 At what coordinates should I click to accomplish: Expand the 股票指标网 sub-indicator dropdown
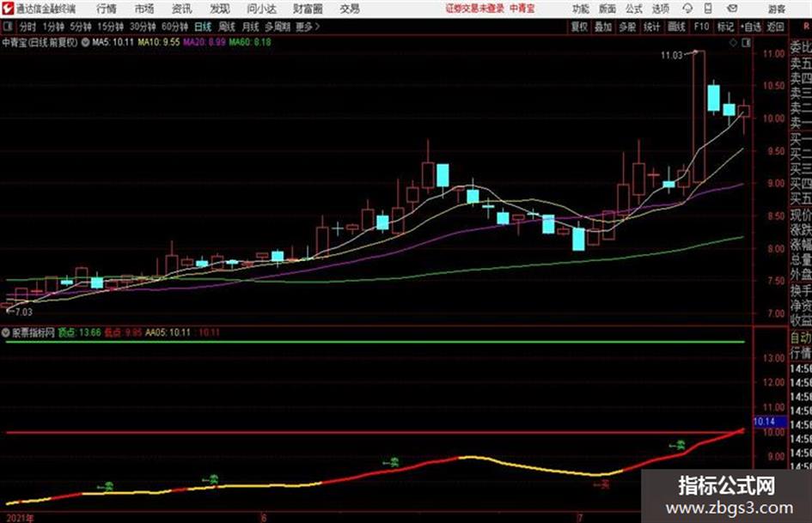pyautogui.click(x=6, y=332)
